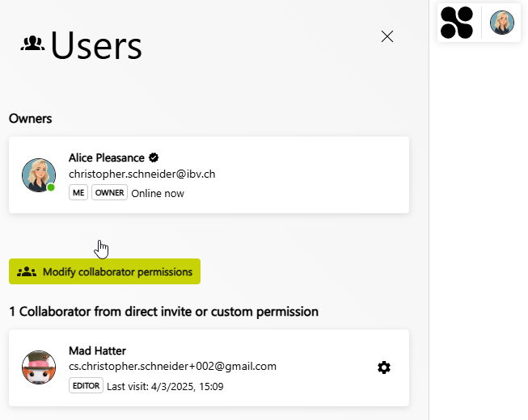Click the Mad Hatter gmail address
The image size is (528, 420).
(172, 366)
